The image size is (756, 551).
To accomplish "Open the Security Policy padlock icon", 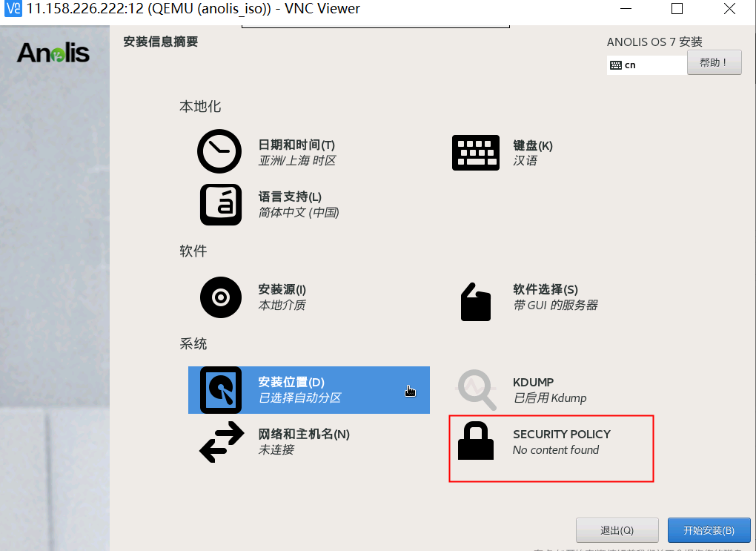I will [x=475, y=441].
